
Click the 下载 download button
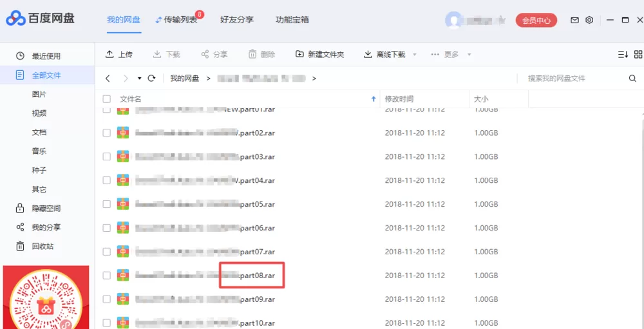166,54
